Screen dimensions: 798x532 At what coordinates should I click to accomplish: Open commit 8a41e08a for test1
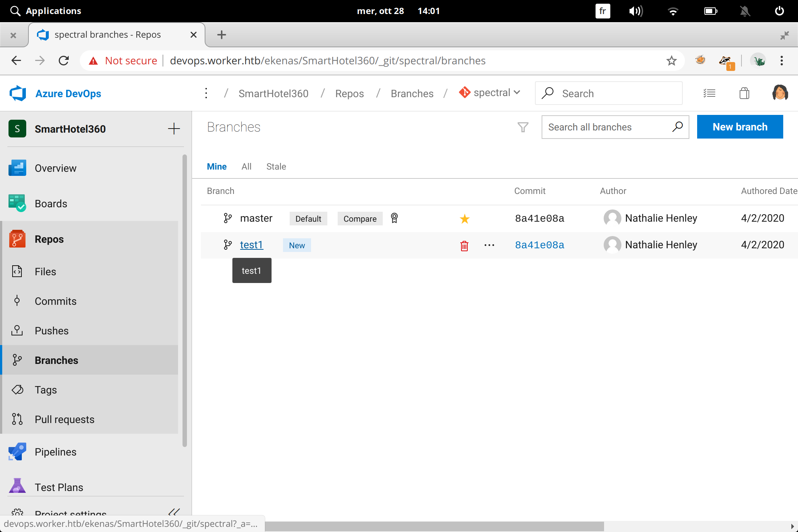539,245
